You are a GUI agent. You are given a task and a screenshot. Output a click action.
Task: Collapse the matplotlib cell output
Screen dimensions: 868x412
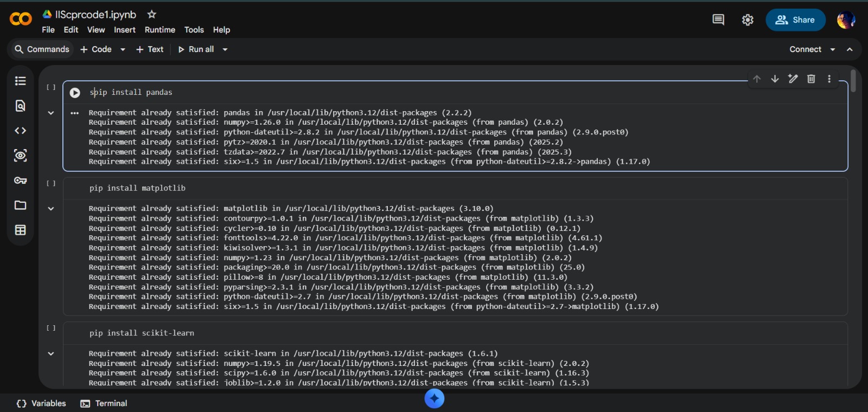tap(51, 208)
